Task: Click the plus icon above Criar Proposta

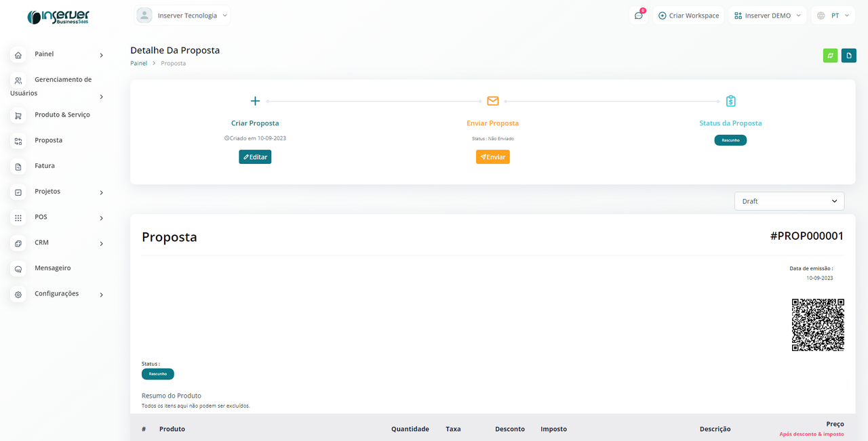Action: pos(255,101)
